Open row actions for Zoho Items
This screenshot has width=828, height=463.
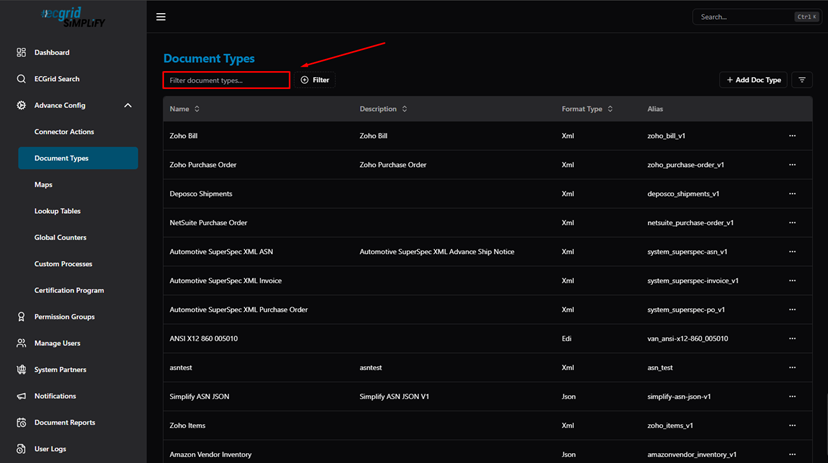792,426
